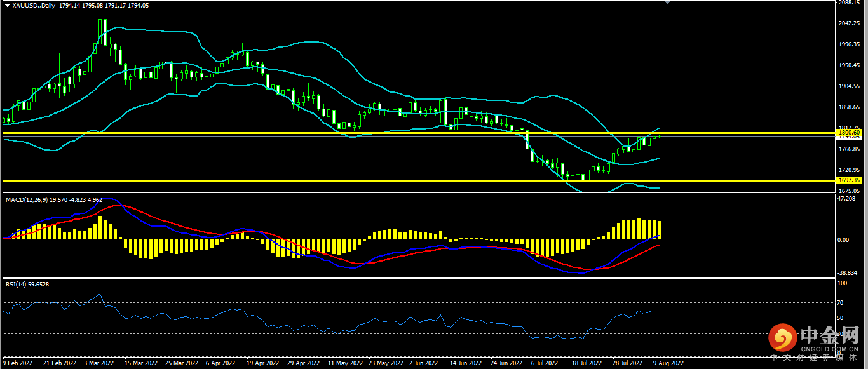Click the 9 Aug 2022 date label
Image resolution: width=868 pixels, height=369 pixels.
(668, 363)
